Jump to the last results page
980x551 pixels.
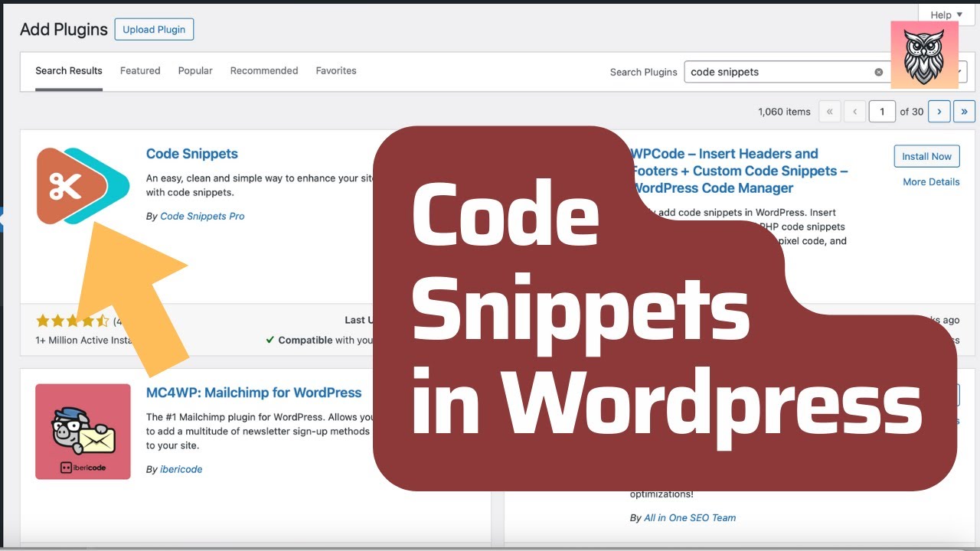pos(964,112)
